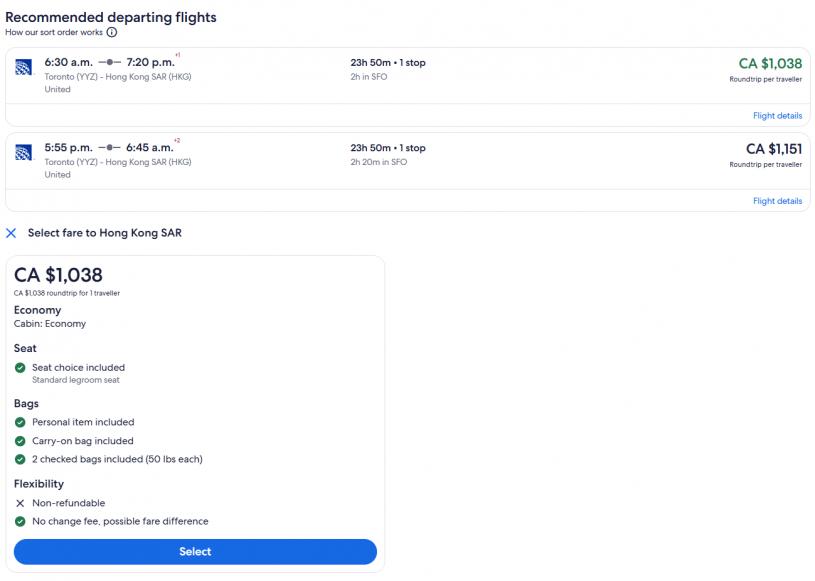815x581 pixels.
Task: Click the X icon beside Non-refundable
Action: [20, 503]
